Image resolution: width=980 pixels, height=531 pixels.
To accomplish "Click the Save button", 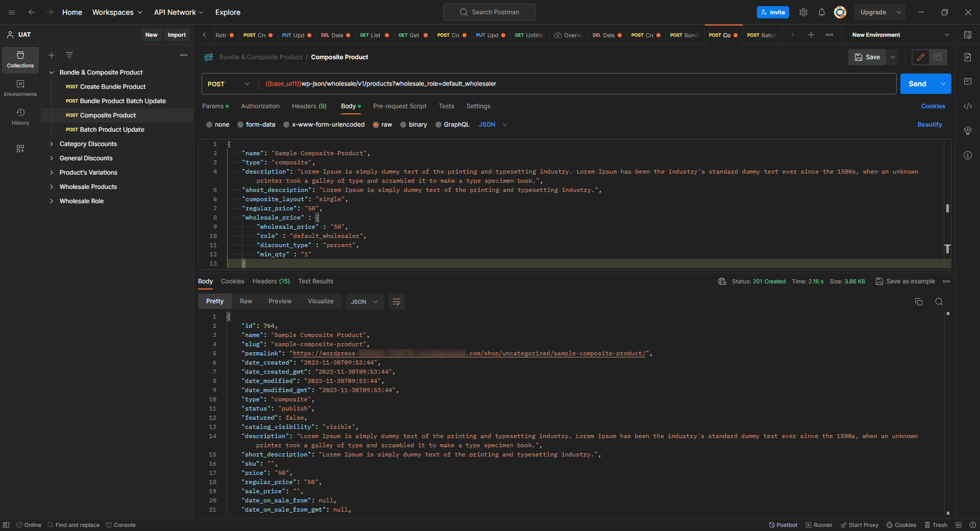I will pos(867,57).
